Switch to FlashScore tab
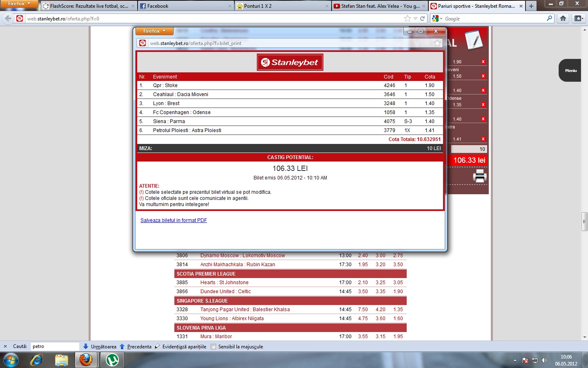The height and width of the screenshot is (368, 588). (x=89, y=6)
